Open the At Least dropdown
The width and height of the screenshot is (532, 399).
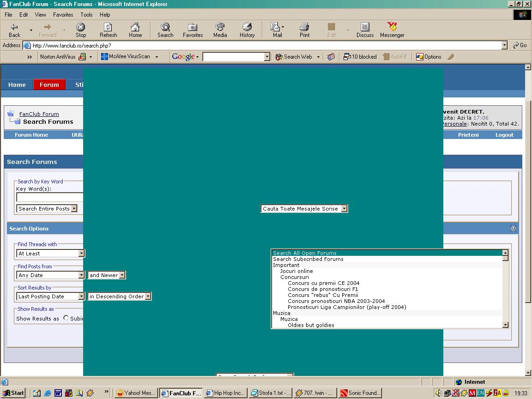point(50,254)
